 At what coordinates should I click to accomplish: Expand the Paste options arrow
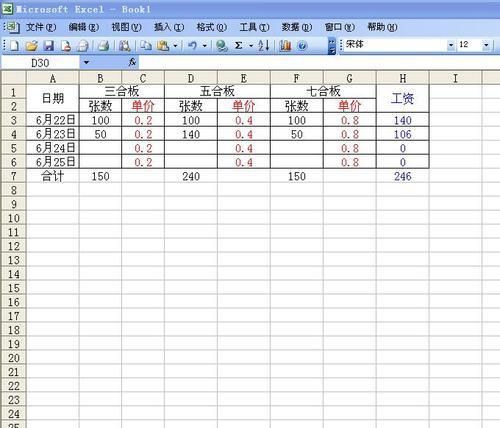point(175,46)
